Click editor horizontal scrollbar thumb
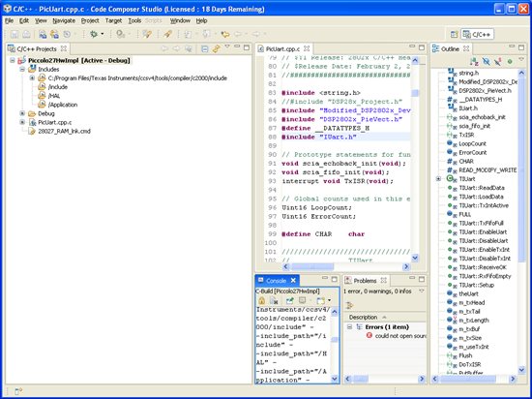The width and height of the screenshot is (532, 399). coord(312,267)
